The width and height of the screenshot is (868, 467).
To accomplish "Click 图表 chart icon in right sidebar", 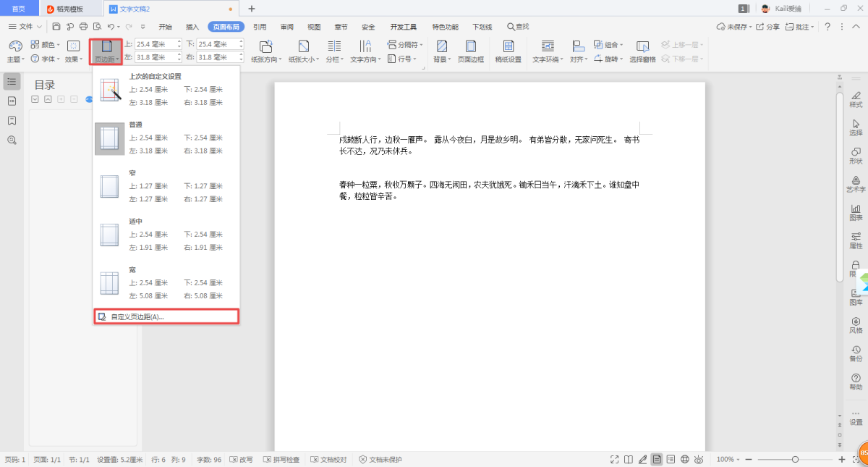I will pyautogui.click(x=856, y=209).
